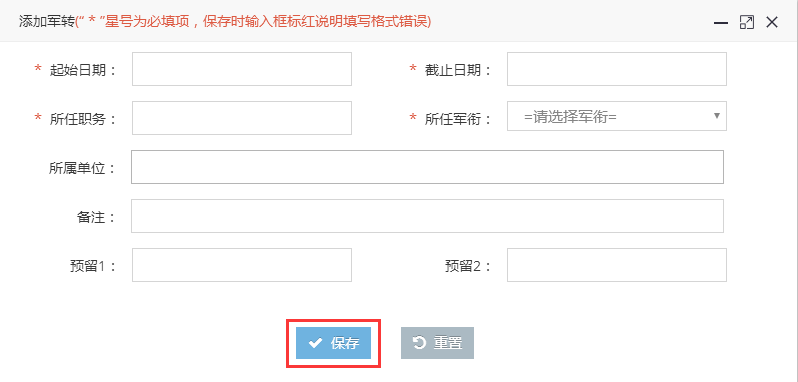798x382 pixels.
Task: Focus the 预留2 input field
Action: coord(617,265)
